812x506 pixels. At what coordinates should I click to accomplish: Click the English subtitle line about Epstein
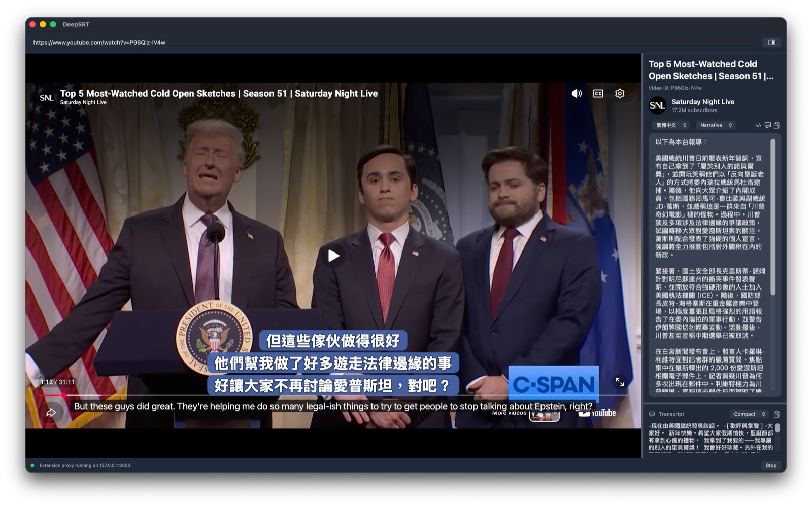click(333, 406)
